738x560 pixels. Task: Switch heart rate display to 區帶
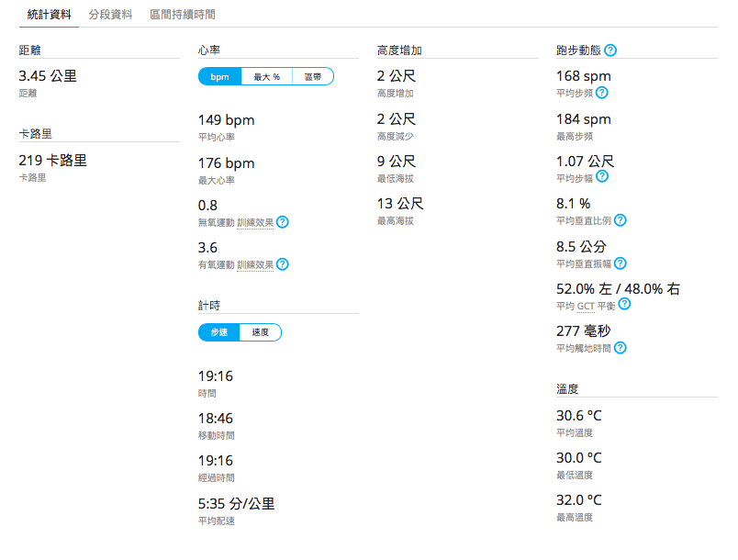point(313,77)
